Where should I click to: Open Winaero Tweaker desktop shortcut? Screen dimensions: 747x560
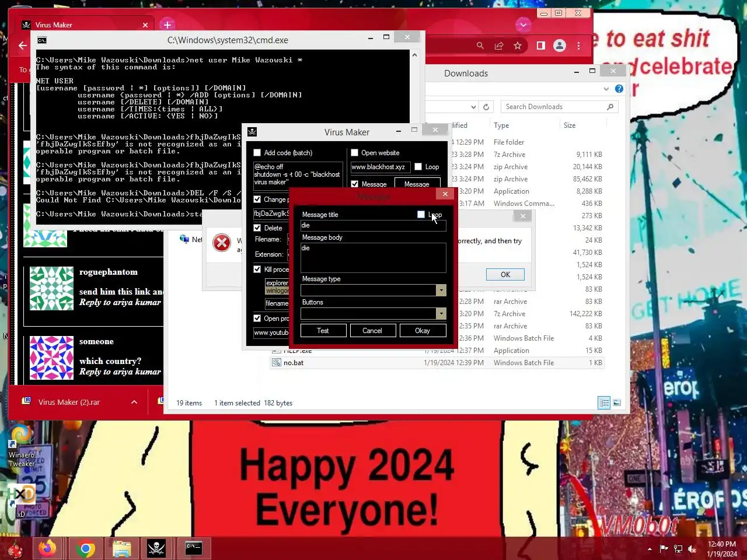(x=22, y=446)
